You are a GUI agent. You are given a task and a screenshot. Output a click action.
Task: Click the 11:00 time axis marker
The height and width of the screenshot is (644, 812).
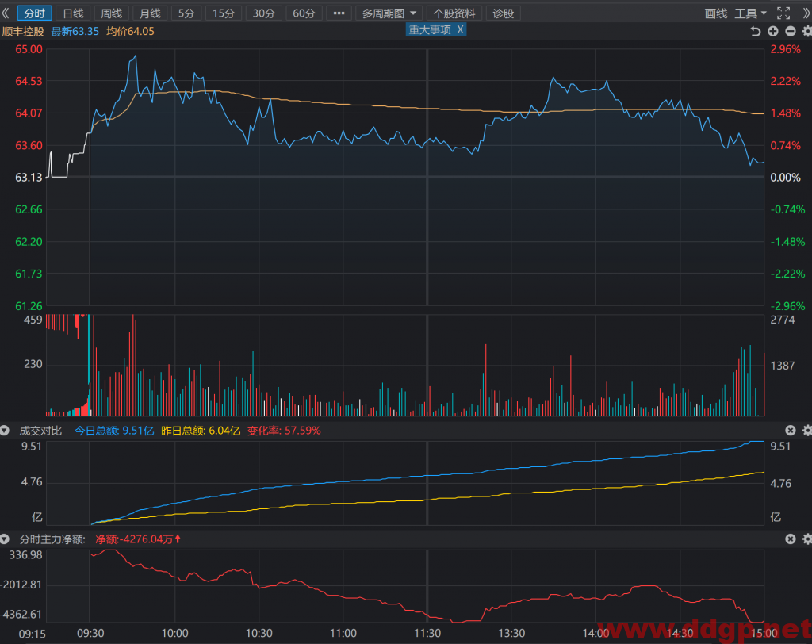(x=343, y=634)
